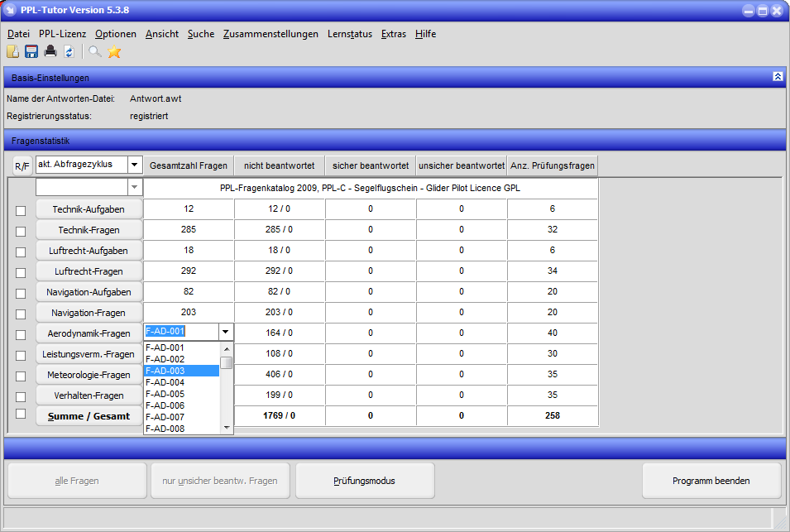Click the dropdown list scroll-up arrow
This screenshot has height=532, width=790.
[x=227, y=348]
